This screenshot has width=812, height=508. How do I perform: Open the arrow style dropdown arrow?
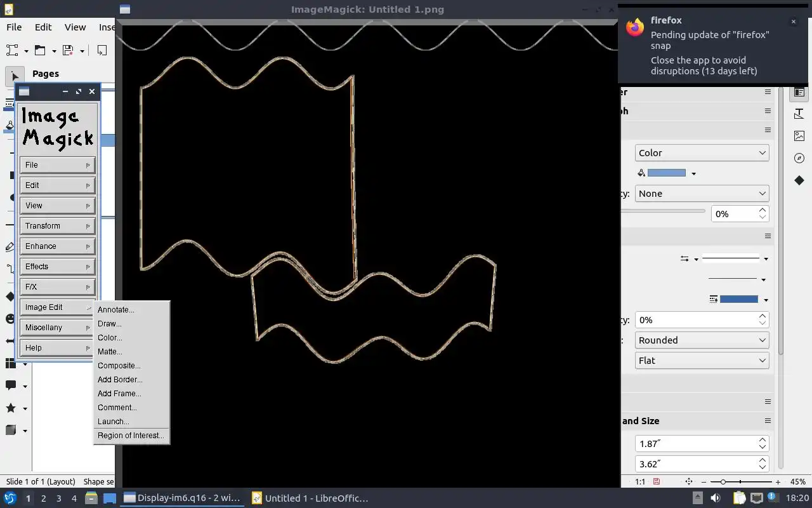pyautogui.click(x=696, y=259)
